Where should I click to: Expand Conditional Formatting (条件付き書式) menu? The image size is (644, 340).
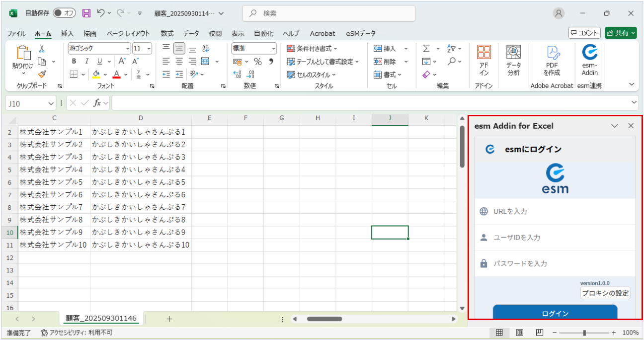click(x=312, y=49)
